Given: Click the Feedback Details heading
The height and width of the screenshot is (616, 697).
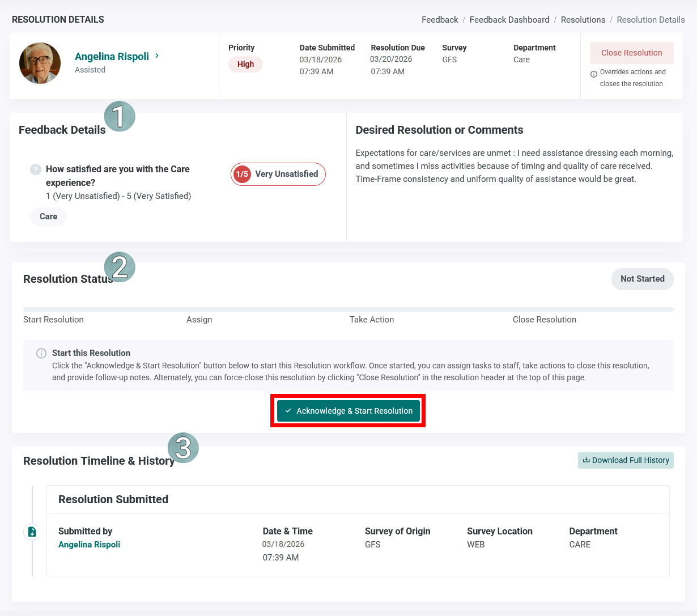Looking at the screenshot, I should [62, 130].
